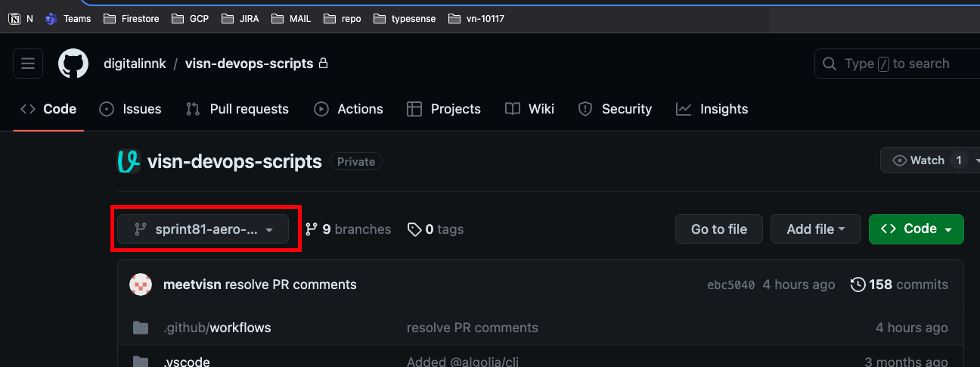Open the Firestore bookmarks folder
This screenshot has width=980, height=367.
click(x=131, y=19)
